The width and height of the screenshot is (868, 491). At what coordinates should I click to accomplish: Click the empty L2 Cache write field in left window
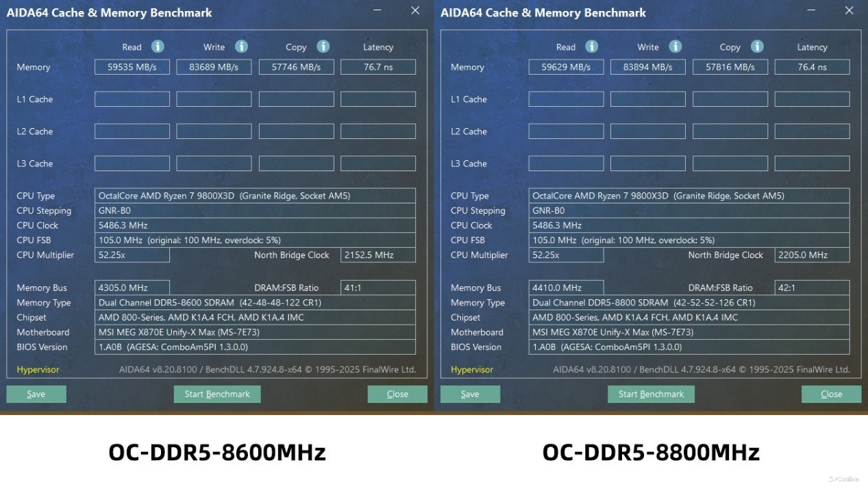point(214,131)
